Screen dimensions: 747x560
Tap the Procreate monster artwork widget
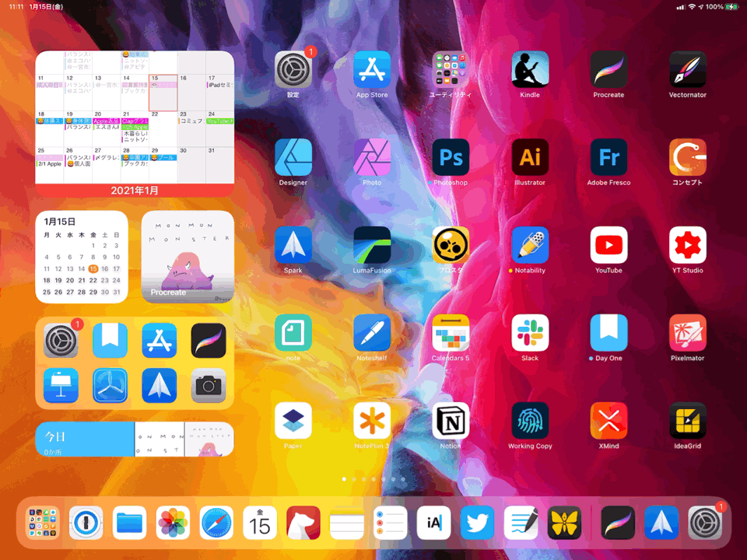(188, 257)
